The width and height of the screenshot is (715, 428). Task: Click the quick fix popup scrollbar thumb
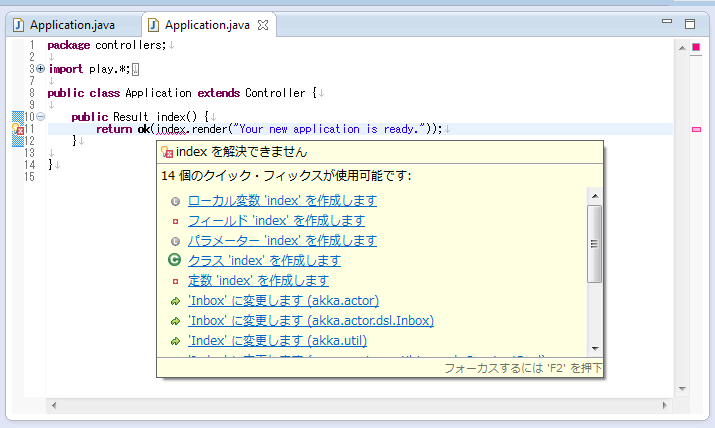coord(594,244)
